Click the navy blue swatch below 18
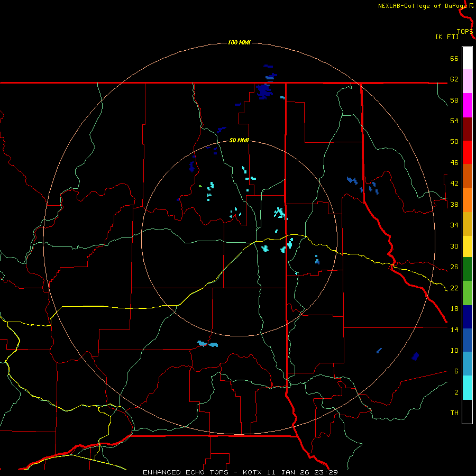Viewport: 476px width, 476px height. coord(467,317)
